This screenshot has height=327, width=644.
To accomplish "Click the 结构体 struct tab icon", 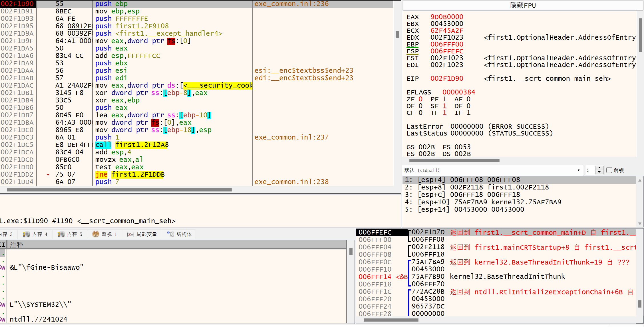I will [x=170, y=234].
